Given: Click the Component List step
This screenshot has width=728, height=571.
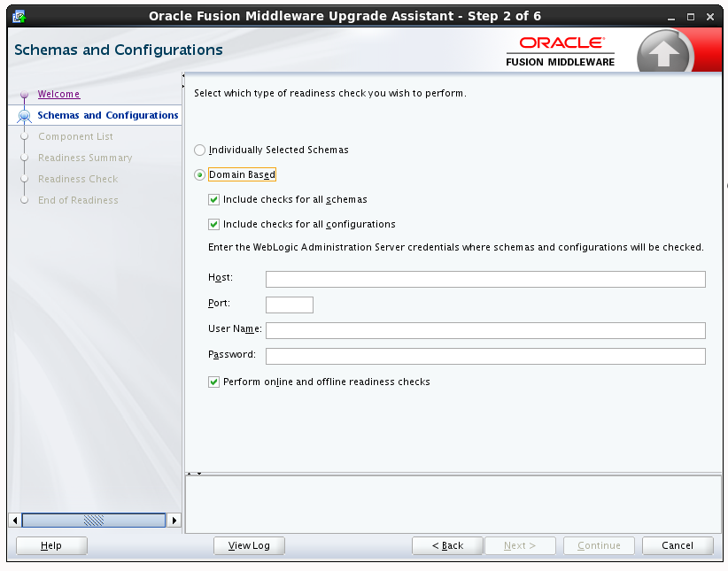Looking at the screenshot, I should (75, 136).
